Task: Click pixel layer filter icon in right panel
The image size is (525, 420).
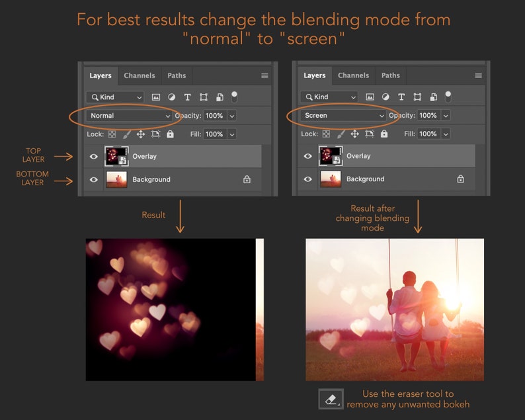Action: (x=370, y=97)
